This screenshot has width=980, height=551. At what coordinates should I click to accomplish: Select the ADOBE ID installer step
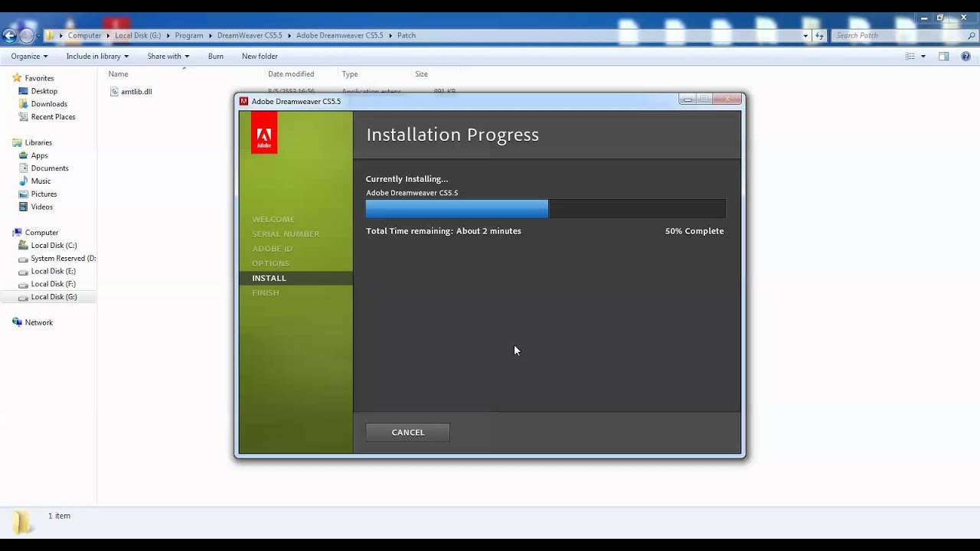pyautogui.click(x=272, y=249)
